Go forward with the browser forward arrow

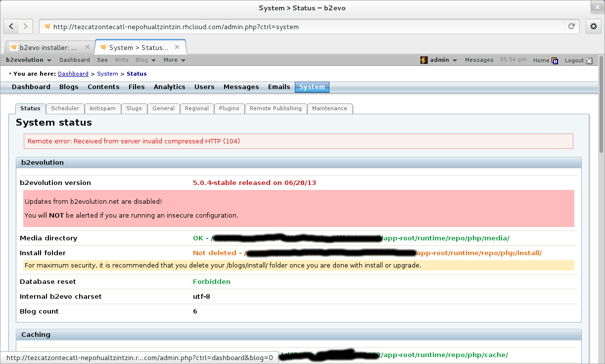coord(26,27)
